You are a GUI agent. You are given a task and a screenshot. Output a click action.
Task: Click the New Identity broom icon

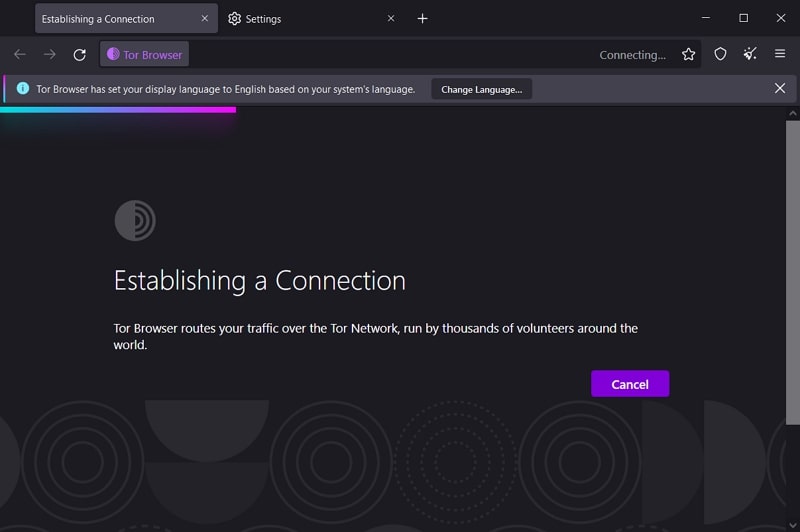[750, 55]
